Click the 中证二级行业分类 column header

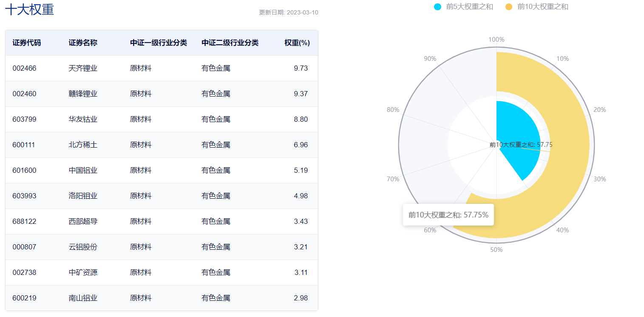point(230,43)
